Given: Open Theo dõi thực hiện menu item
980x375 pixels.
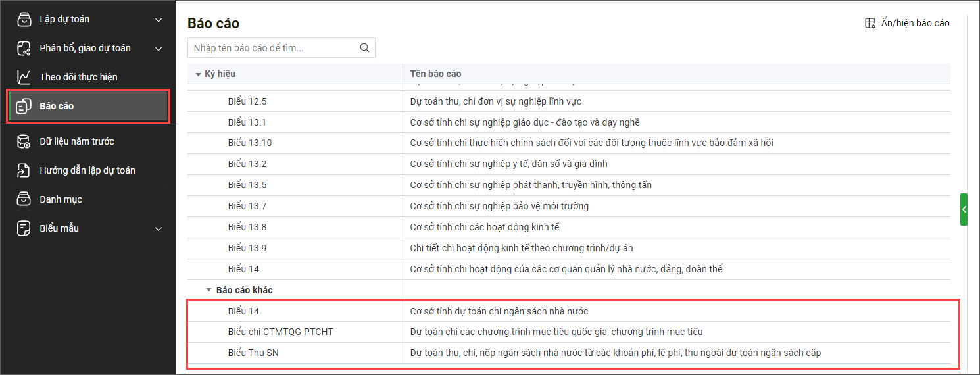Looking at the screenshot, I should (x=78, y=77).
